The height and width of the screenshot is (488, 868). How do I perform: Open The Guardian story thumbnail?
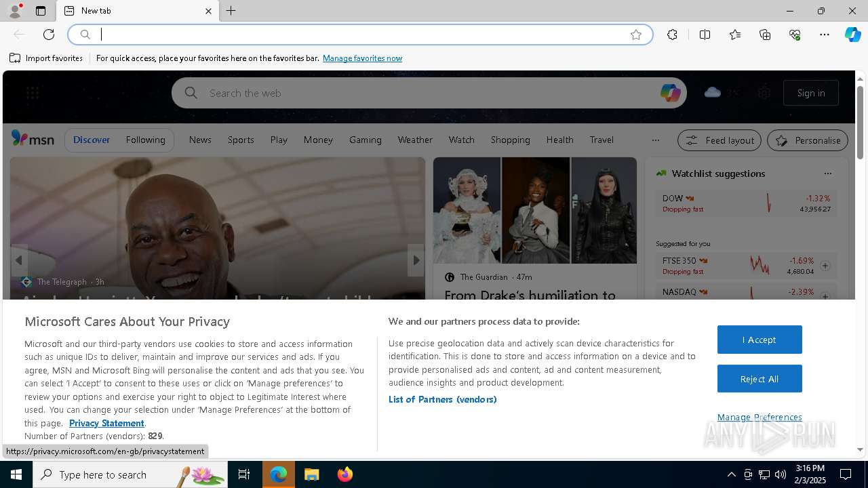click(535, 210)
